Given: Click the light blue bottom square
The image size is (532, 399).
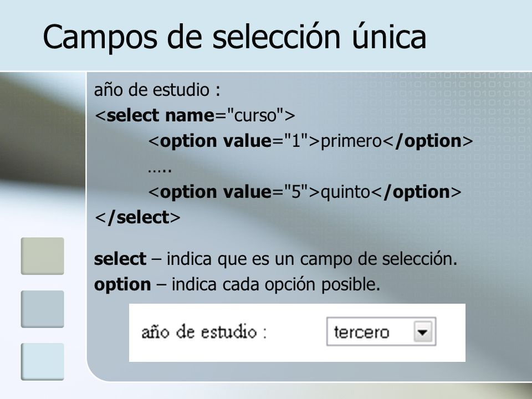Looking at the screenshot, I should point(43,362).
